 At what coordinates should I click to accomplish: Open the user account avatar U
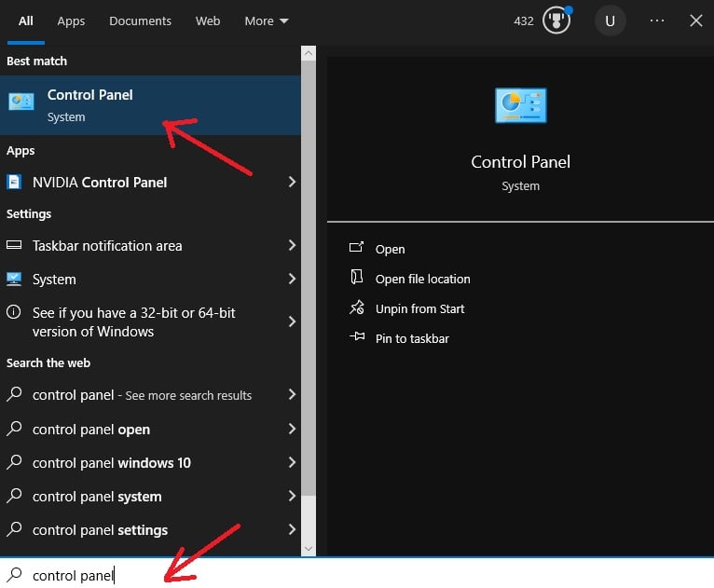(x=610, y=21)
